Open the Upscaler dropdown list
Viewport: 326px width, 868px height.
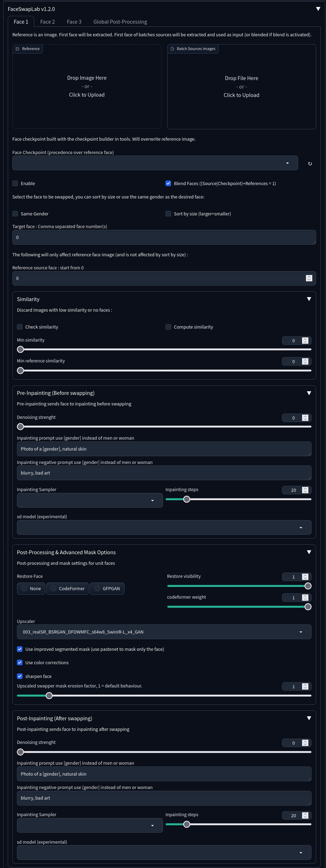pyautogui.click(x=164, y=632)
